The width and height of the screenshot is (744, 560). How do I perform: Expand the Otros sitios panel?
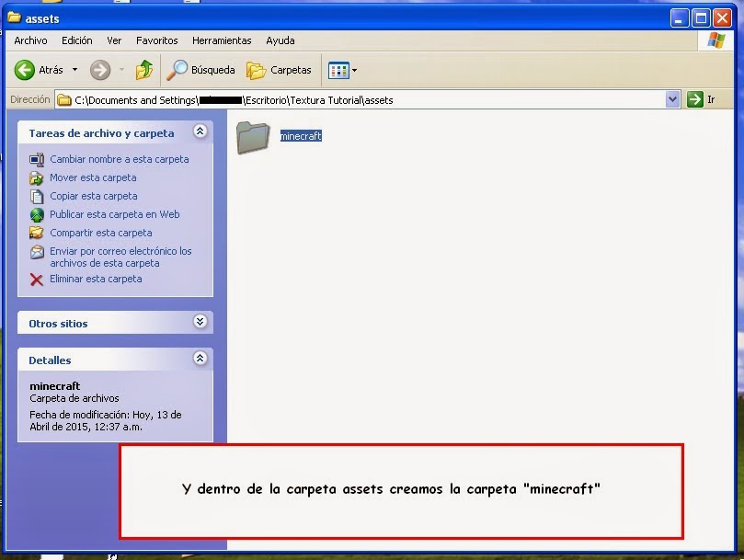coord(200,322)
